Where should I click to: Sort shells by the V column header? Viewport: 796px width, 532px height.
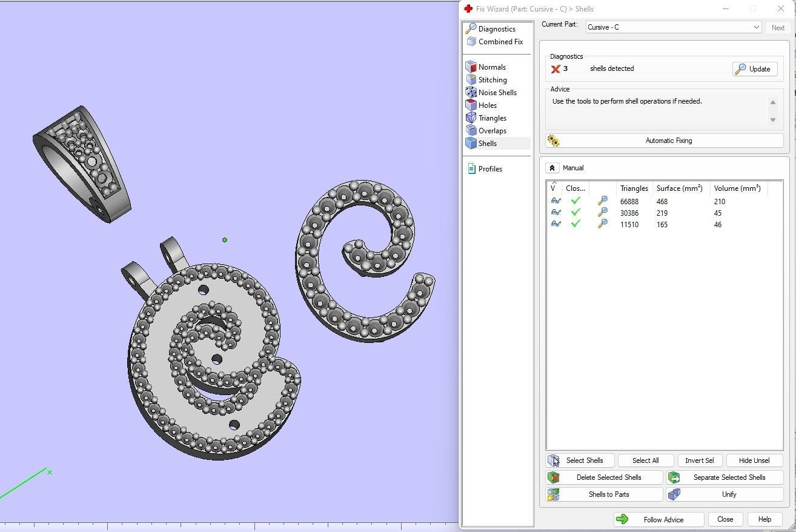[554, 188]
